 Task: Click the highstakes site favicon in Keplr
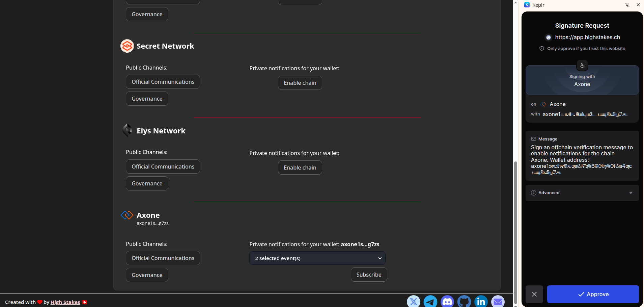point(549,37)
